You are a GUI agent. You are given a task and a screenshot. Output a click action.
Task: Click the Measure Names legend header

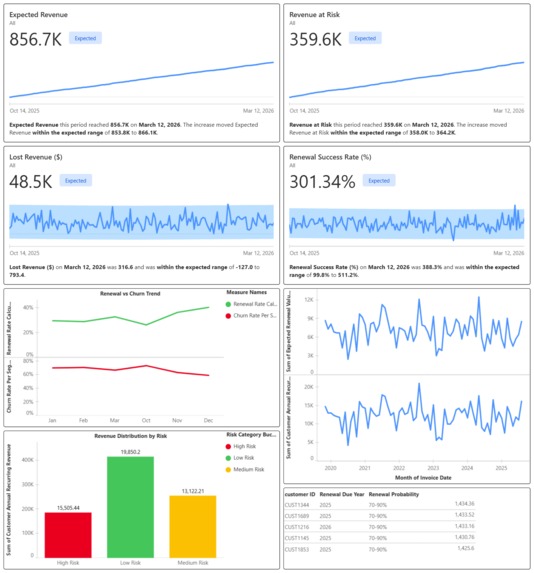[247, 292]
